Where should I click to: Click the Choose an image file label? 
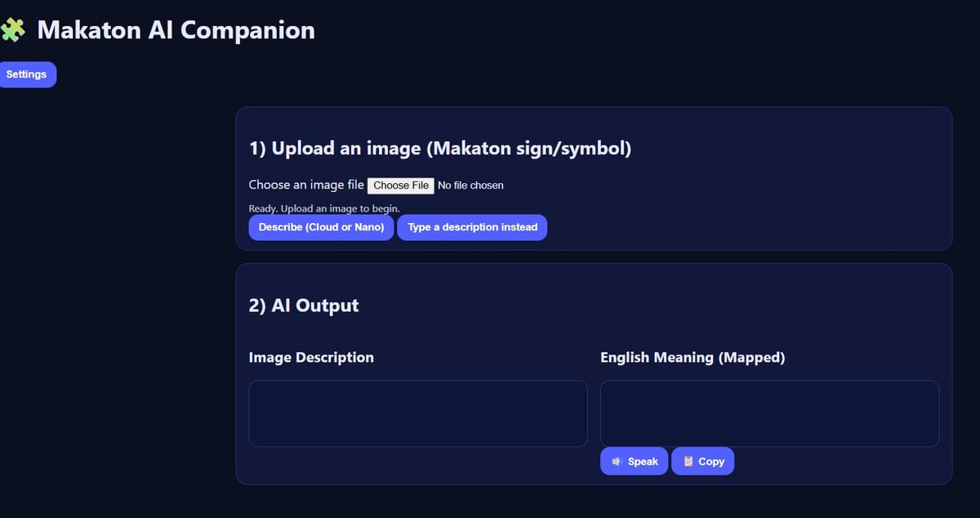click(306, 185)
